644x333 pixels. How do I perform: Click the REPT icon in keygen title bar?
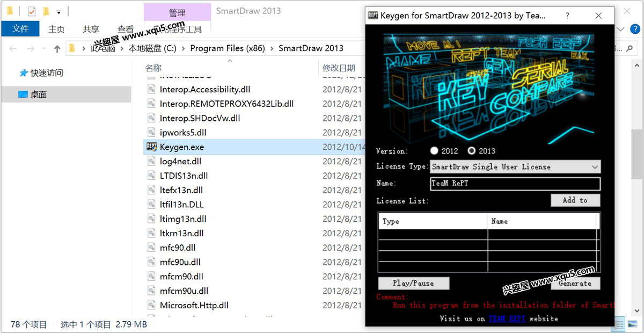[x=373, y=15]
